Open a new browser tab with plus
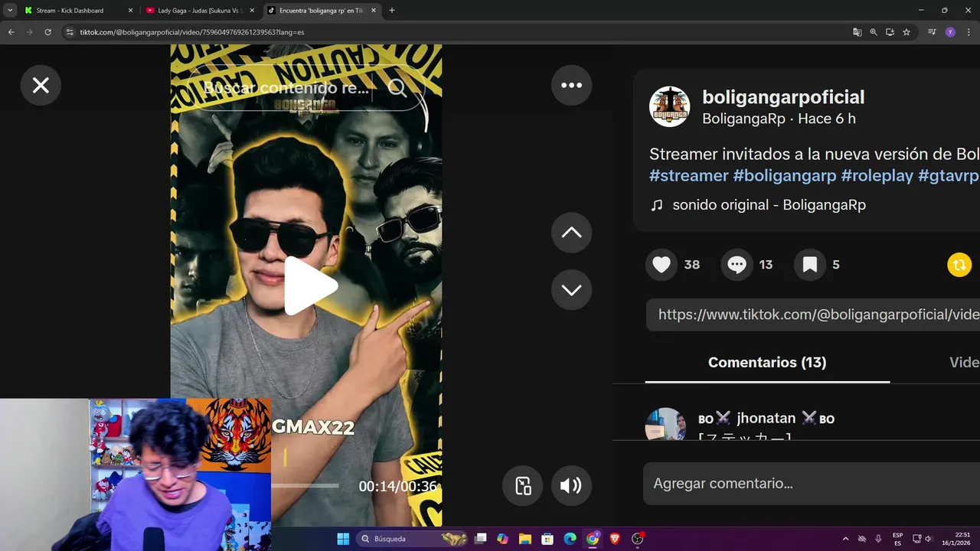This screenshot has width=980, height=551. coord(392,11)
